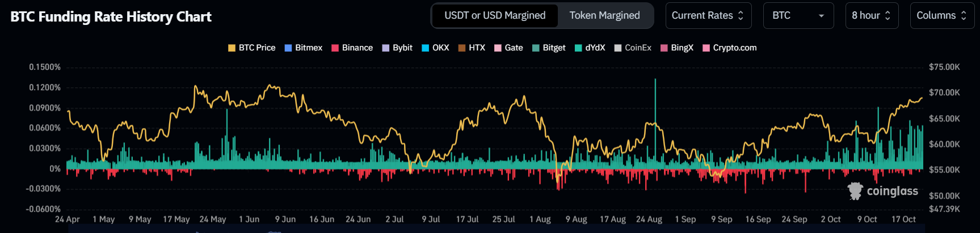This screenshot has height=233, width=980.
Task: Click the BTC Funding Rate History Chart title
Action: (x=111, y=16)
